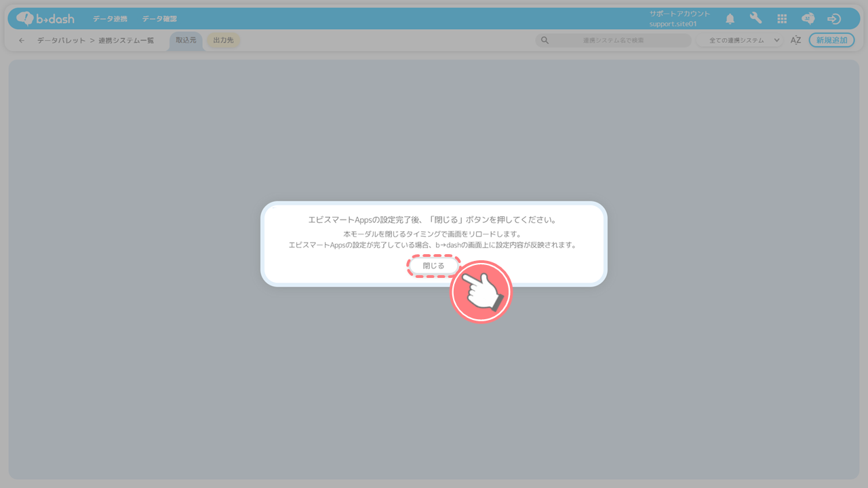Image resolution: width=868 pixels, height=488 pixels.
Task: Expand the 全ての連携システム dropdown
Action: [740, 41]
